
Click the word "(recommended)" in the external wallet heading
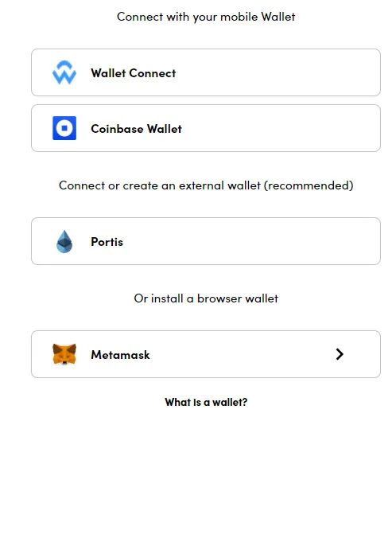coord(309,185)
